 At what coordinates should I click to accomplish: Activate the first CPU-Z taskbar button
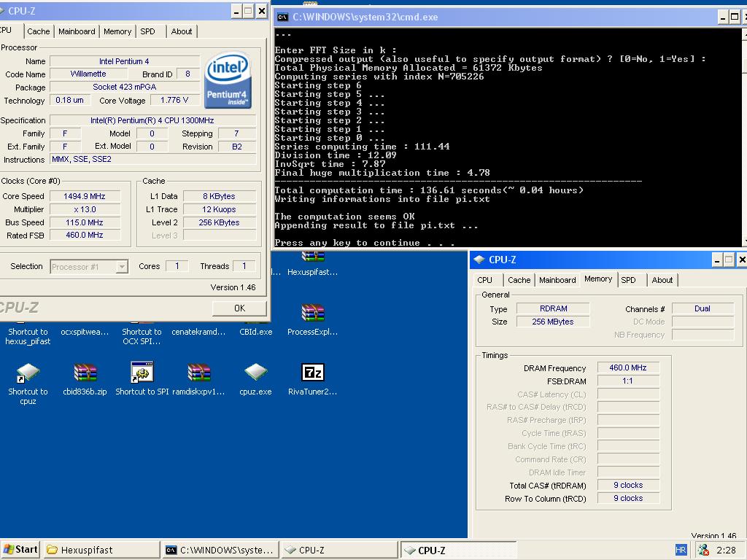click(339, 550)
